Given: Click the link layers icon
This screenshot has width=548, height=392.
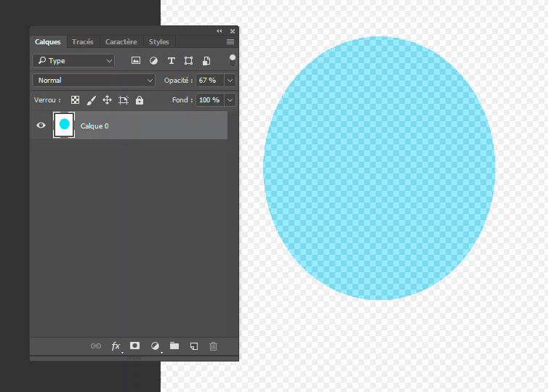Looking at the screenshot, I should tap(96, 346).
